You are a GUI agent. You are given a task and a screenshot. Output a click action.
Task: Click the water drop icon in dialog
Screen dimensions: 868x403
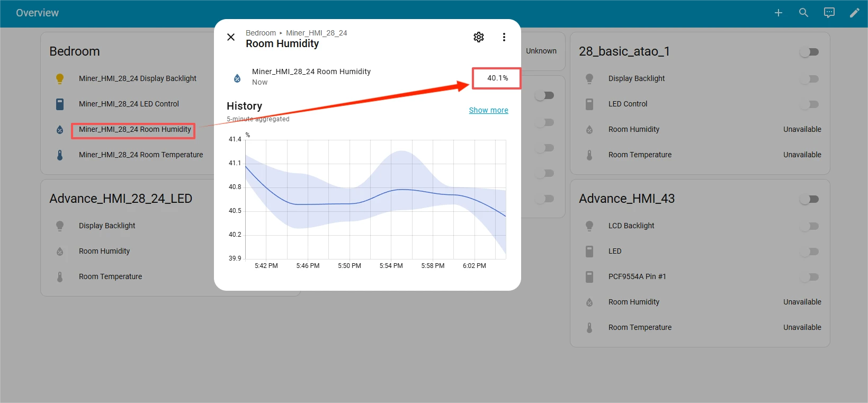(237, 78)
